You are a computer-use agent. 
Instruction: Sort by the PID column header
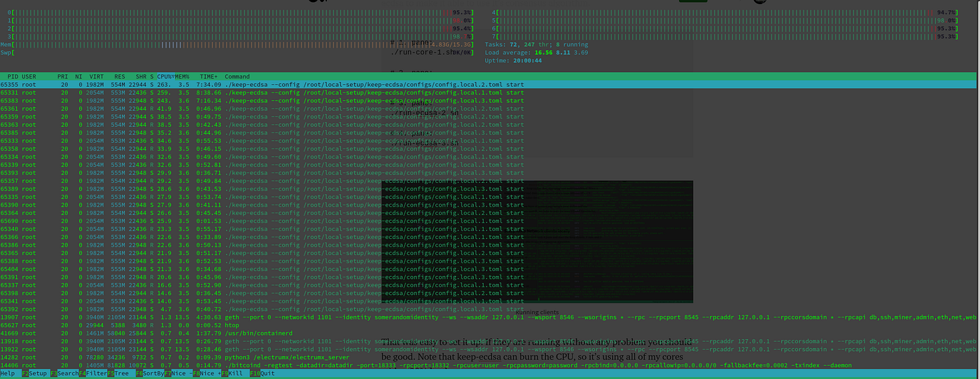[x=13, y=76]
